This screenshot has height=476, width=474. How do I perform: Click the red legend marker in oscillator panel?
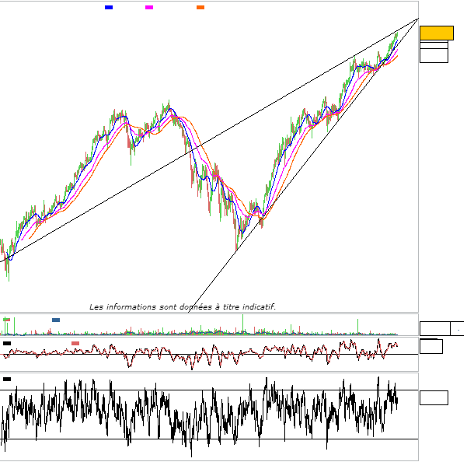tap(75, 343)
